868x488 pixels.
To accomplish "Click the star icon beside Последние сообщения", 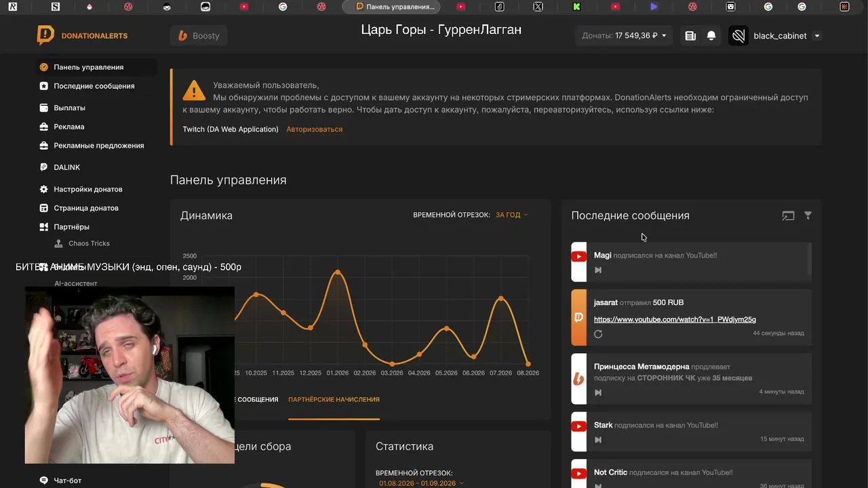I will click(x=44, y=86).
